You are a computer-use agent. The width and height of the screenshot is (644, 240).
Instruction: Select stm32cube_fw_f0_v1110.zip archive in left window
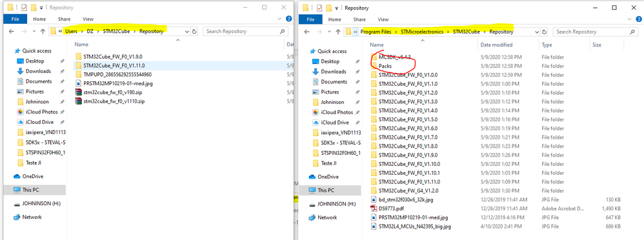pos(110,101)
